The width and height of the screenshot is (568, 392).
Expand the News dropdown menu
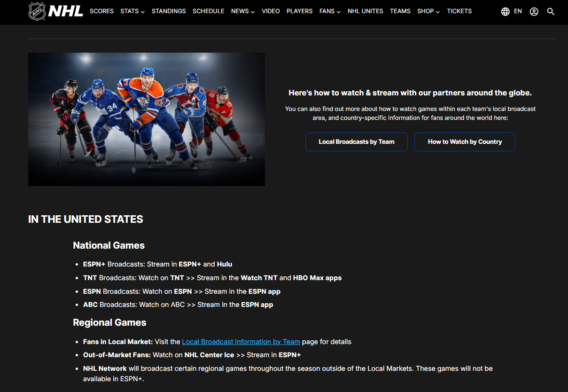click(243, 11)
